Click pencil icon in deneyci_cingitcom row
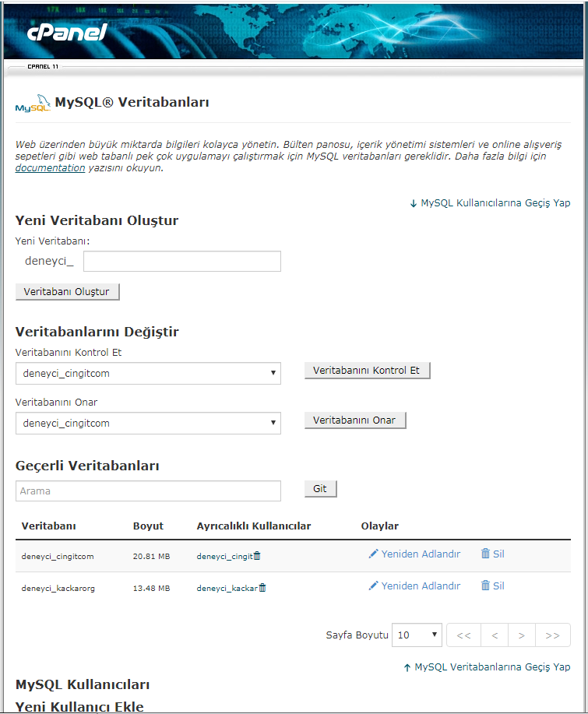Screen dimensions: 588x714 374,554
